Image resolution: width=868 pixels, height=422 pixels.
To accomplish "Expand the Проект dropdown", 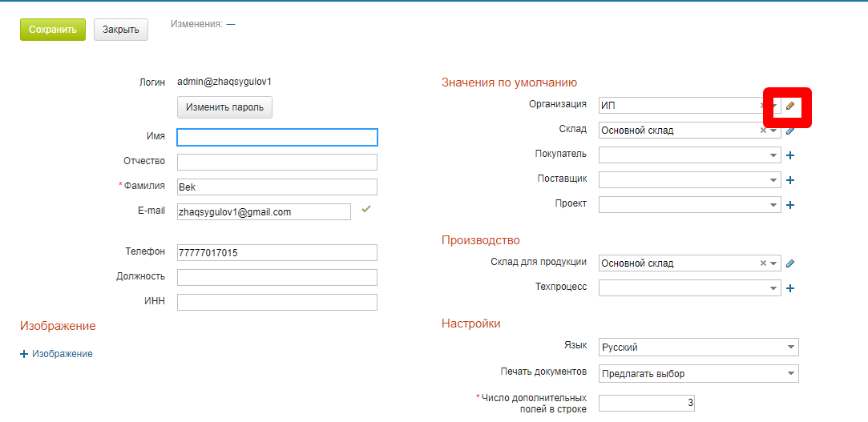I will [x=774, y=205].
